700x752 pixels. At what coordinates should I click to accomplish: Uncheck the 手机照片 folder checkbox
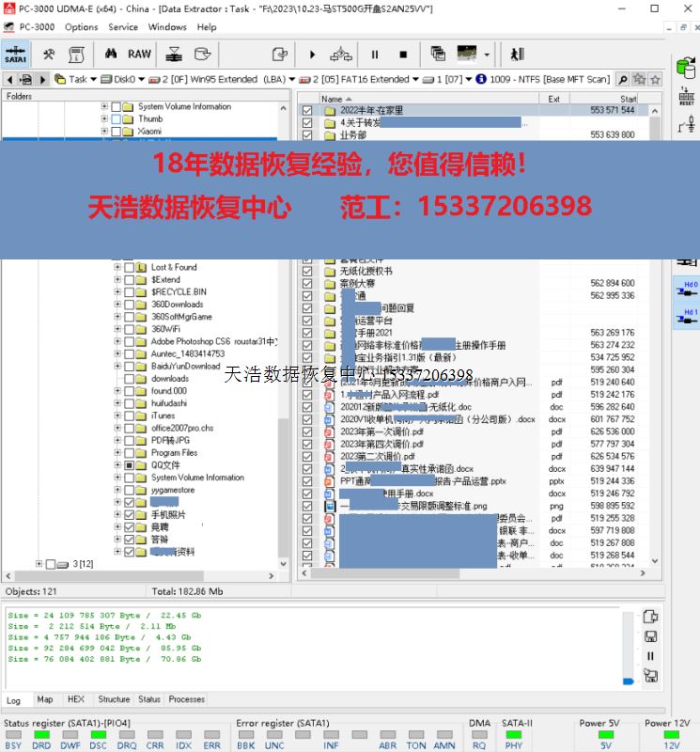(129, 515)
